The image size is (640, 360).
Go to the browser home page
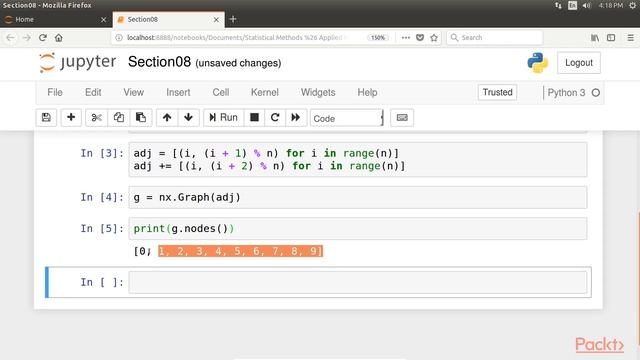pyautogui.click(x=59, y=38)
